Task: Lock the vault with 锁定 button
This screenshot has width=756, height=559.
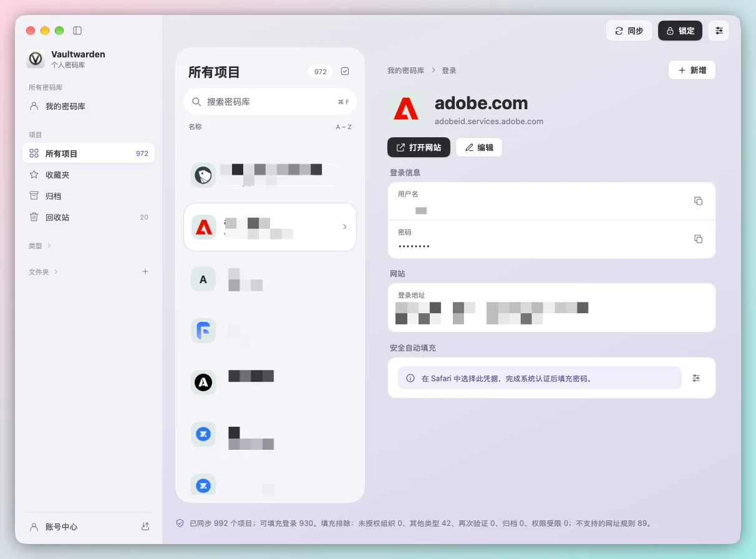Action: coord(680,31)
